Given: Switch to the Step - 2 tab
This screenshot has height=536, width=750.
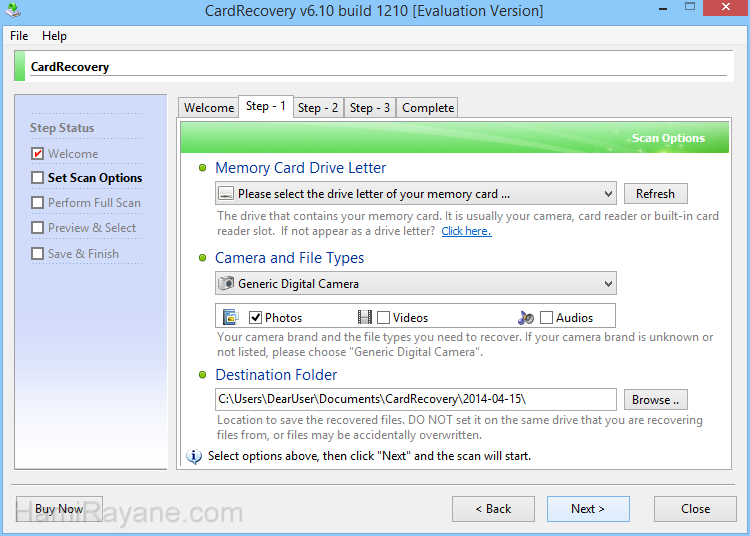Looking at the screenshot, I should (318, 108).
